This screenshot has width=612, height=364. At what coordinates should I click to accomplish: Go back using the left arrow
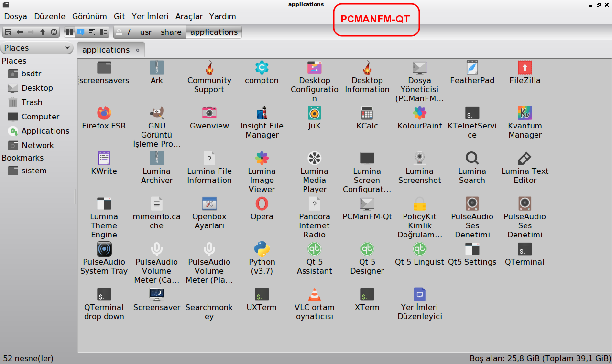20,32
